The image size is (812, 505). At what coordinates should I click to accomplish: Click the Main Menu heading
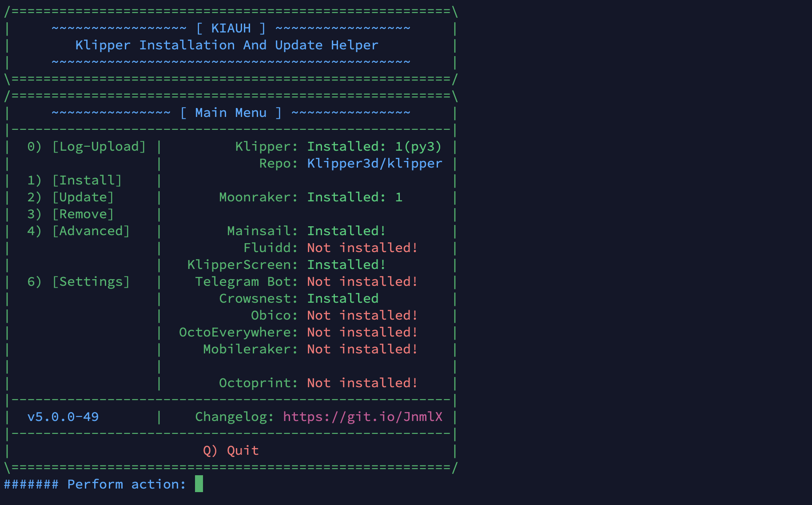(231, 113)
